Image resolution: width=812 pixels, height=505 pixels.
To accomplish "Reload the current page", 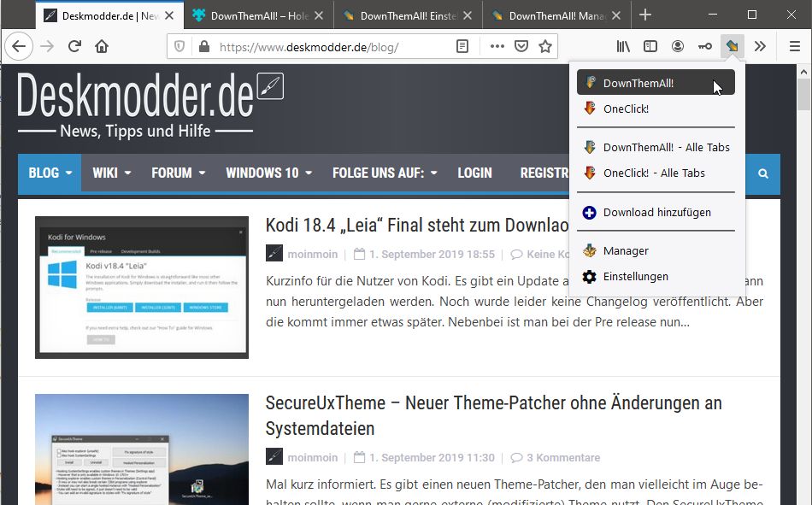I will [x=74, y=47].
